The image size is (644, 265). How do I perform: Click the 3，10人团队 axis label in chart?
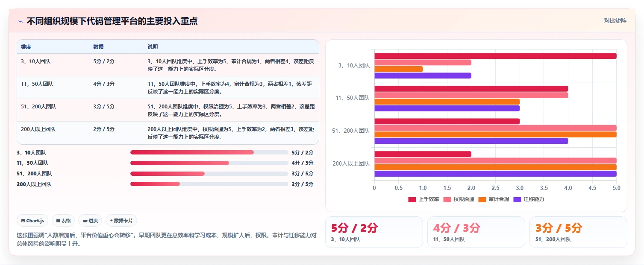(354, 66)
